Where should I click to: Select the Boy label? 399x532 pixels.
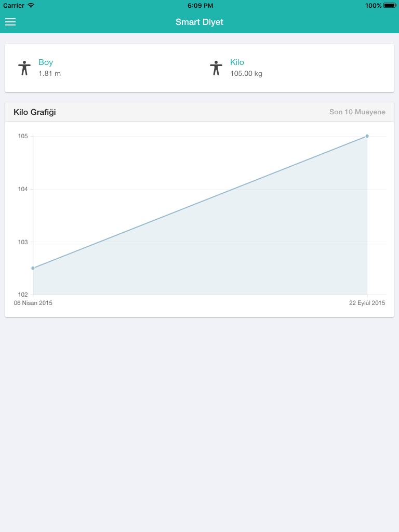coord(46,62)
